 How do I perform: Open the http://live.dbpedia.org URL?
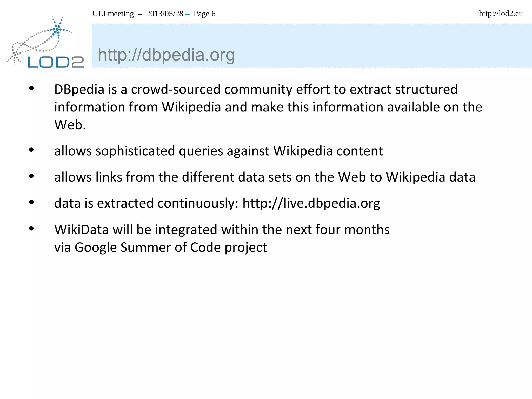311,203
